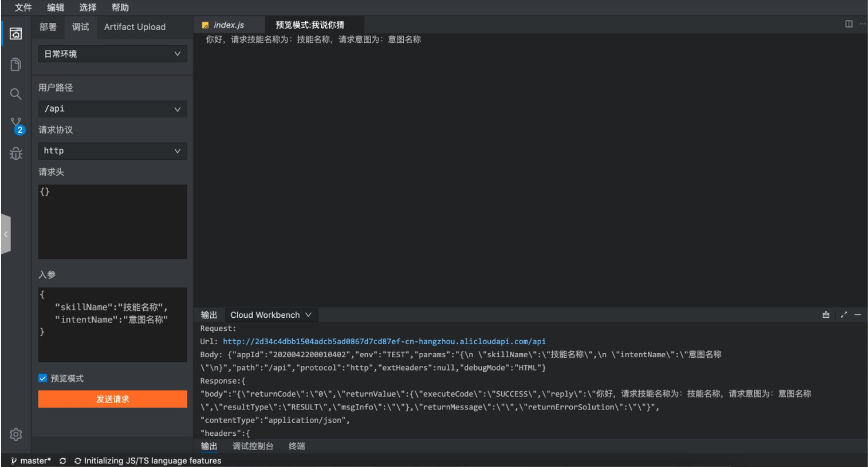Image resolution: width=868 pixels, height=467 pixels.
Task: Switch to the 部署 tab
Action: [48, 27]
